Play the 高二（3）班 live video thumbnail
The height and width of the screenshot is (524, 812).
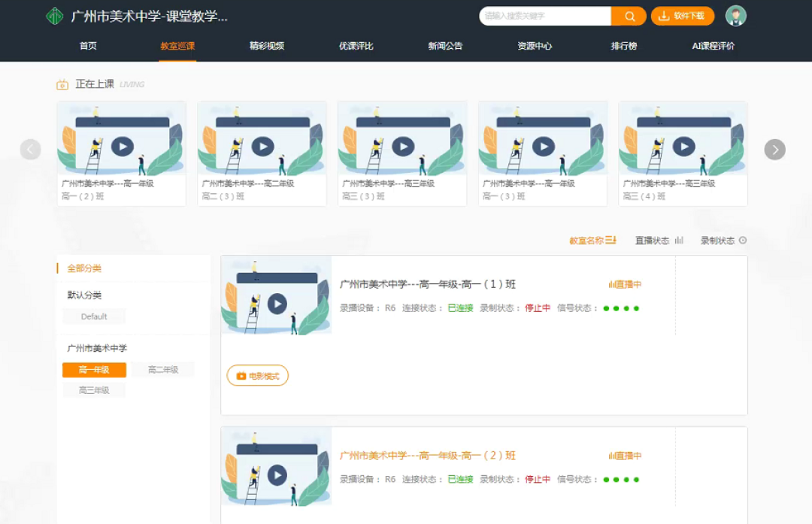click(262, 146)
